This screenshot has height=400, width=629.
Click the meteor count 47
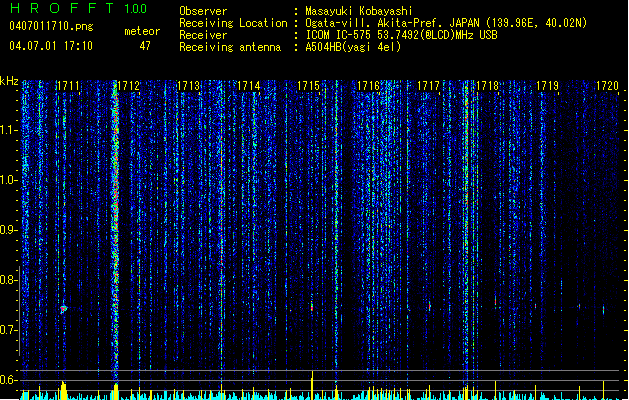[145, 46]
